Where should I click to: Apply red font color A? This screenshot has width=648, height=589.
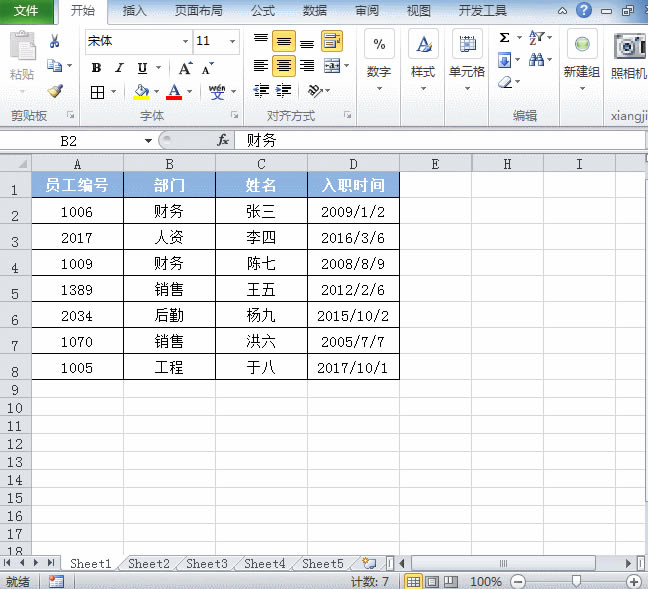(x=174, y=92)
